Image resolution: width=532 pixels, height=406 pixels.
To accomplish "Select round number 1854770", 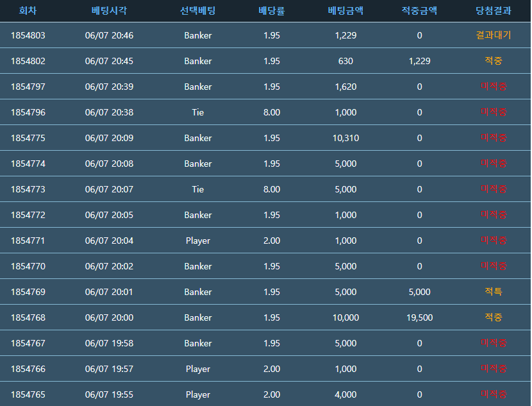I will pos(28,266).
